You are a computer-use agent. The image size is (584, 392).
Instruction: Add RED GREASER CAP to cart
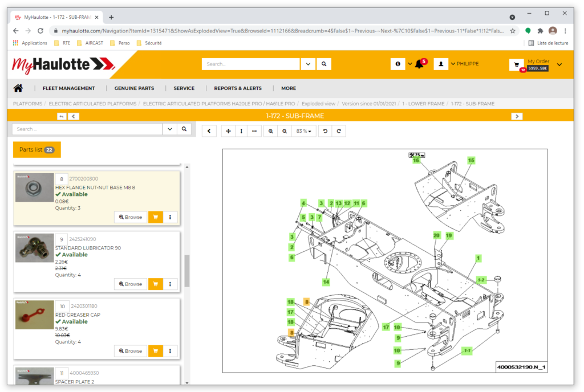(156, 351)
